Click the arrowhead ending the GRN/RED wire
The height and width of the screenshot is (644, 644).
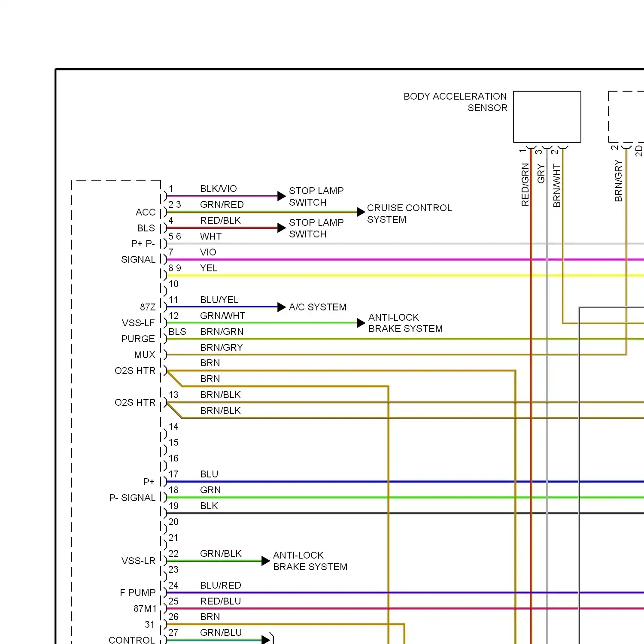[361, 212]
